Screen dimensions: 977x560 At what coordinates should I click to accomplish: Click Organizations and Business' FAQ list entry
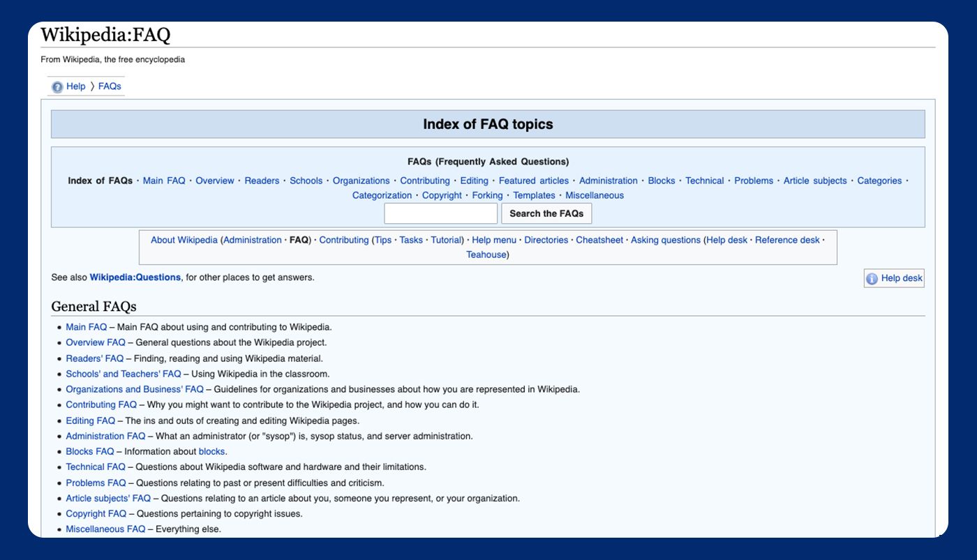coord(135,389)
